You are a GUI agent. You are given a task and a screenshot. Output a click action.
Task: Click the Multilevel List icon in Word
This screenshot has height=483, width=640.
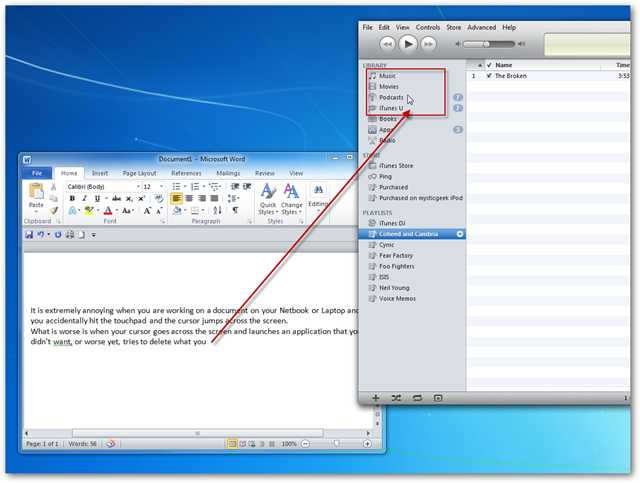[213, 187]
